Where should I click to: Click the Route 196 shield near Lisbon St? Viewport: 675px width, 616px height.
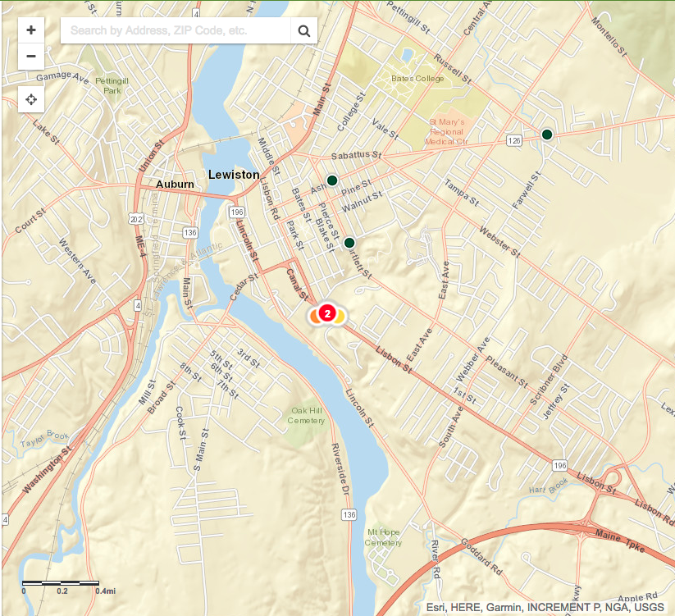pyautogui.click(x=559, y=465)
